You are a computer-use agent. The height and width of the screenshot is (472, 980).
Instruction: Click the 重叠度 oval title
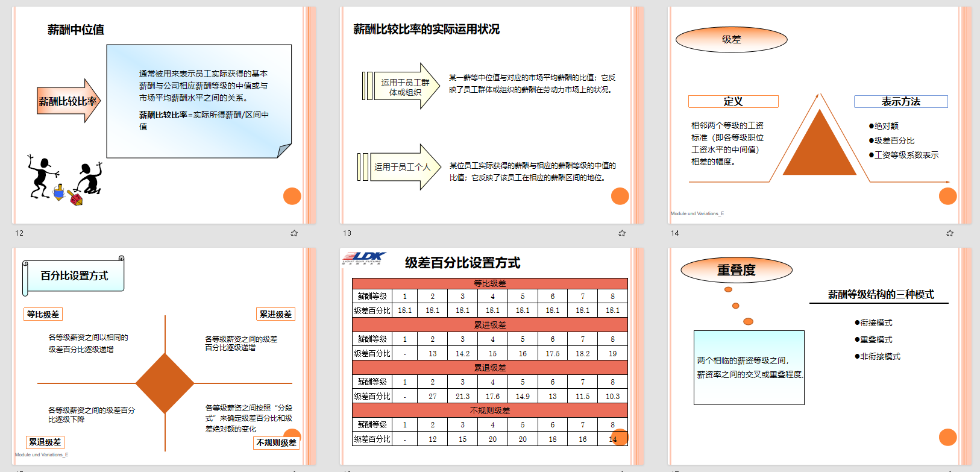737,270
